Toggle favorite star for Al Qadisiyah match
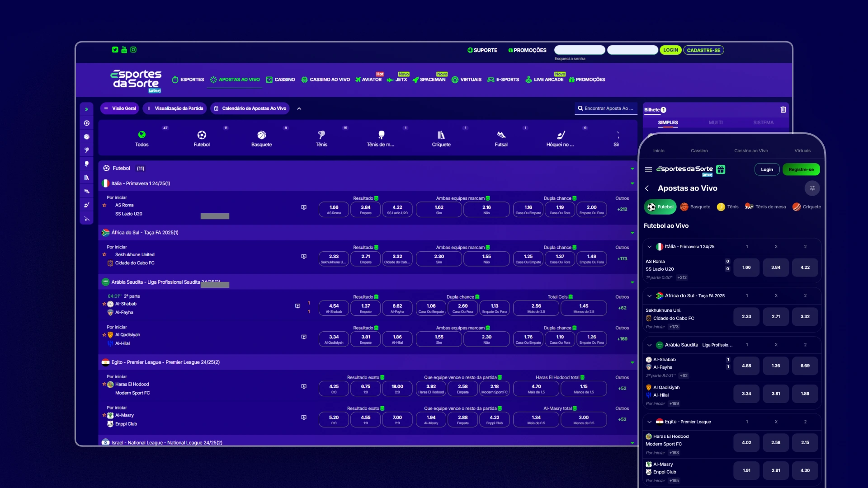This screenshot has height=488, width=868. [x=104, y=335]
